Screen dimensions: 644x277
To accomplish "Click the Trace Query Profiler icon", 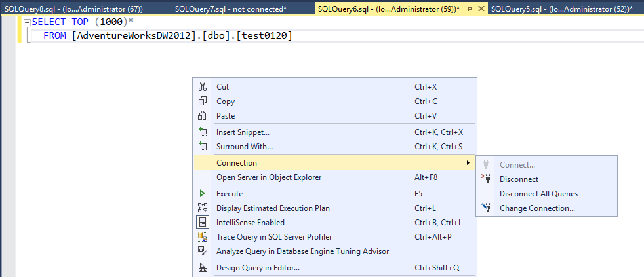I will click(x=202, y=237).
